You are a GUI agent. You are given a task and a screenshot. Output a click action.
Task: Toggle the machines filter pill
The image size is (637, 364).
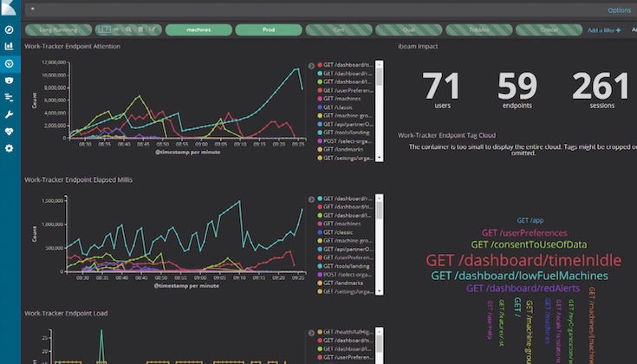coord(198,29)
